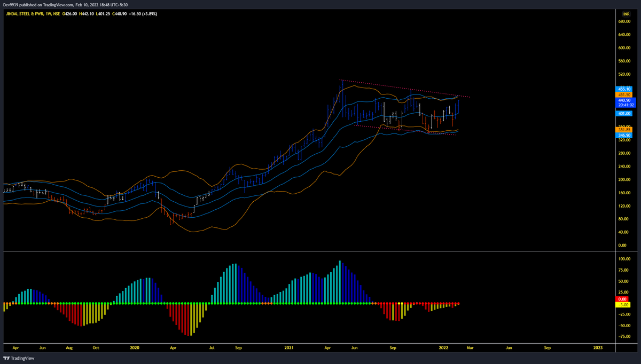Click the -50.00 indicator scale value

click(625, 326)
